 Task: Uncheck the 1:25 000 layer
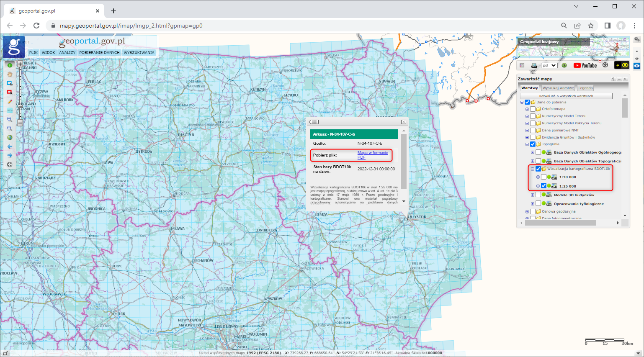[x=544, y=186]
